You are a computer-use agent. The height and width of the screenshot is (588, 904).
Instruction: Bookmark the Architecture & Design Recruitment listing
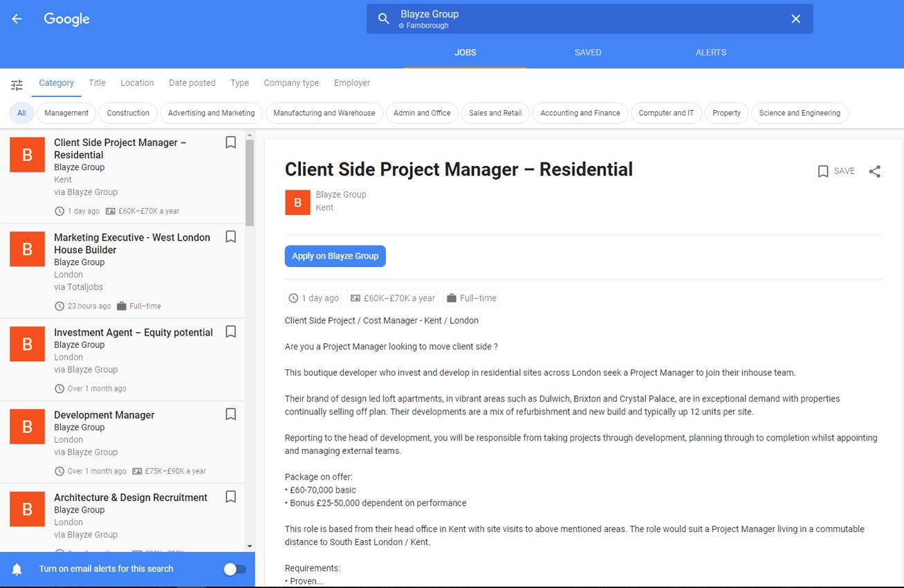click(x=231, y=497)
